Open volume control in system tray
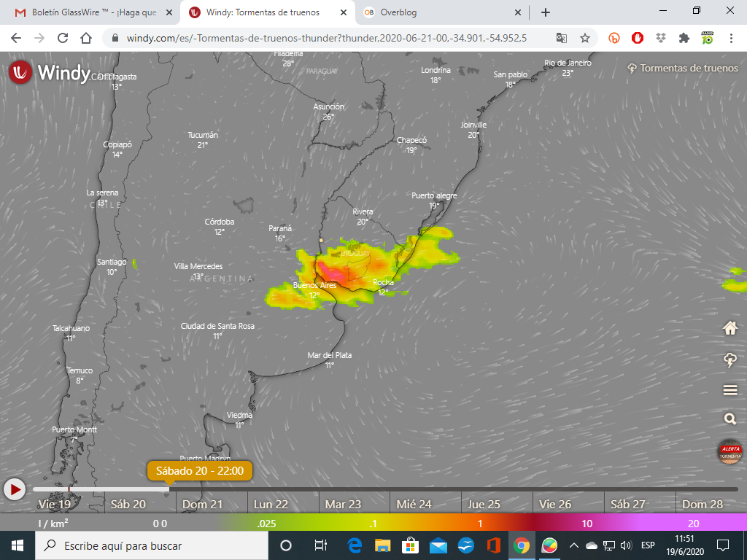The height and width of the screenshot is (560, 747). click(627, 545)
